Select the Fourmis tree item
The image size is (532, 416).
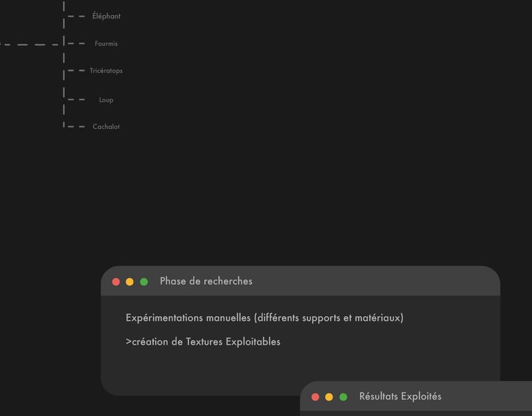point(106,44)
